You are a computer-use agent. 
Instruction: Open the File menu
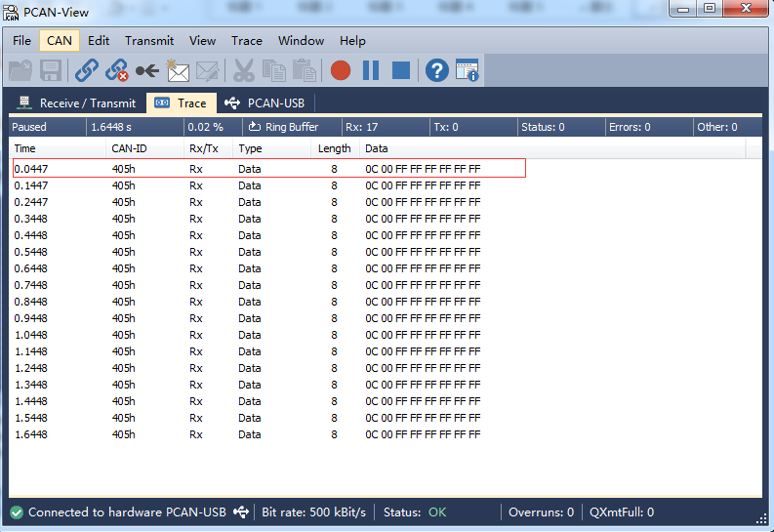tap(21, 41)
